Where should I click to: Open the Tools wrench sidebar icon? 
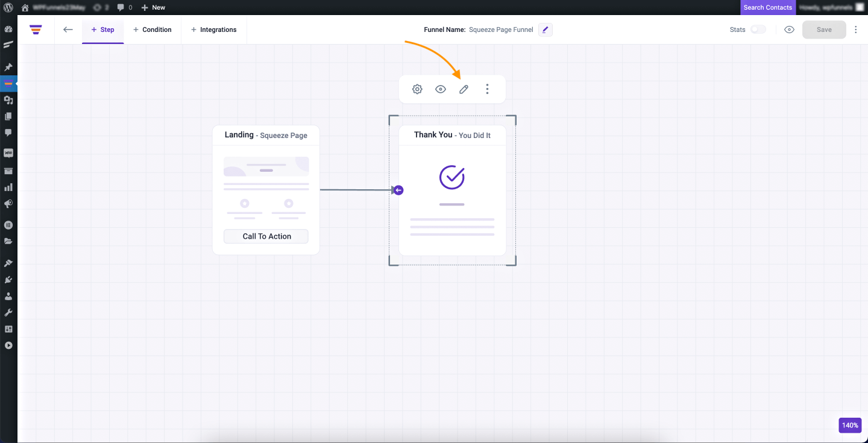[x=8, y=312]
